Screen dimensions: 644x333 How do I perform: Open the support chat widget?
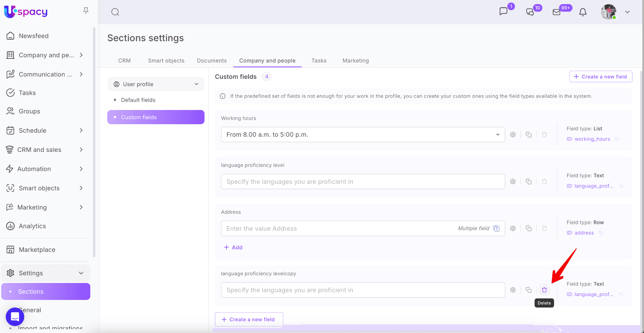15,317
